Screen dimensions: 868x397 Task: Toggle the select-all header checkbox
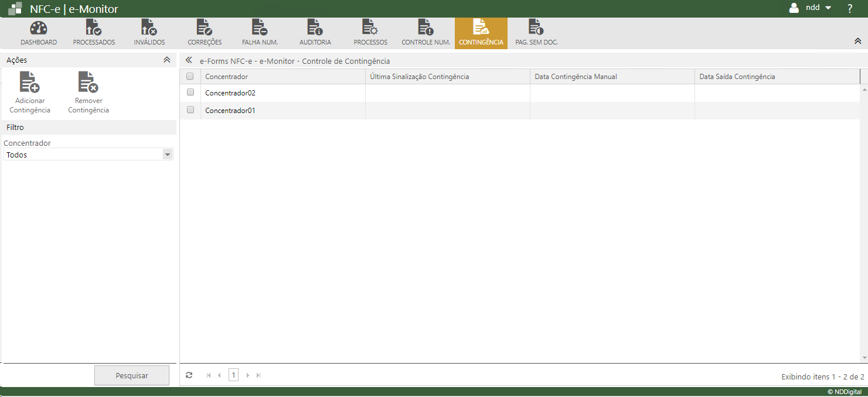coord(190,77)
